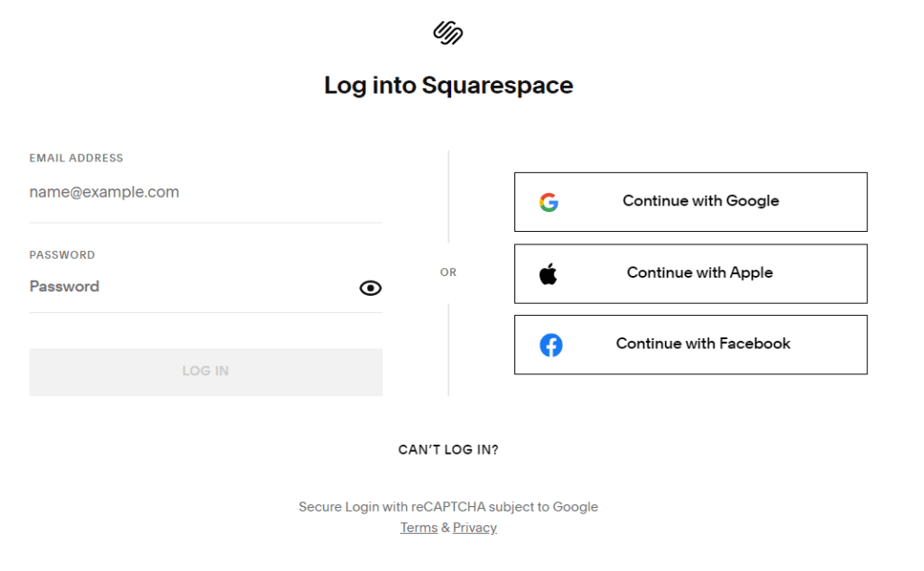Open the CAN'T LOG IN? link
Image resolution: width=924 pixels, height=571 pixels.
click(x=448, y=449)
